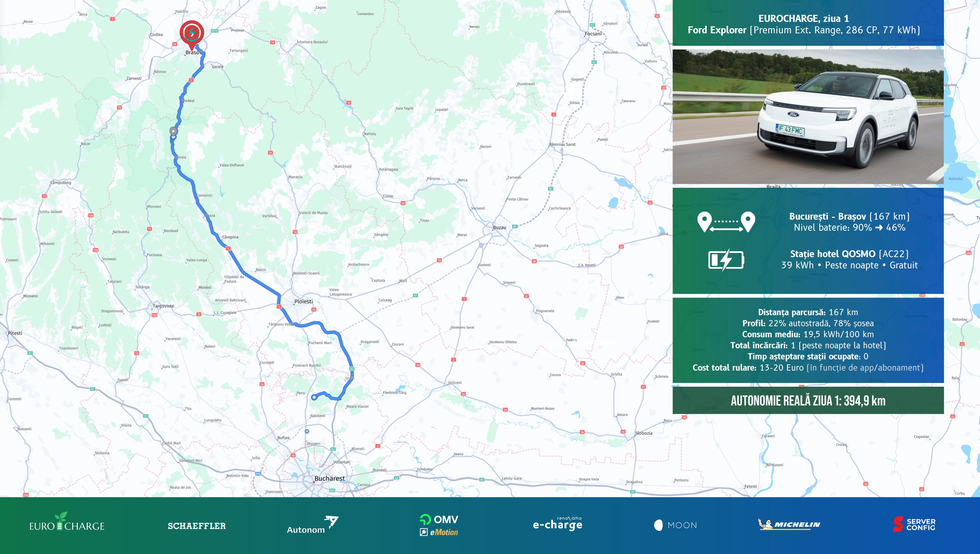The width and height of the screenshot is (980, 554).
Task: Click the Autonom sponsor logo
Action: [312, 525]
